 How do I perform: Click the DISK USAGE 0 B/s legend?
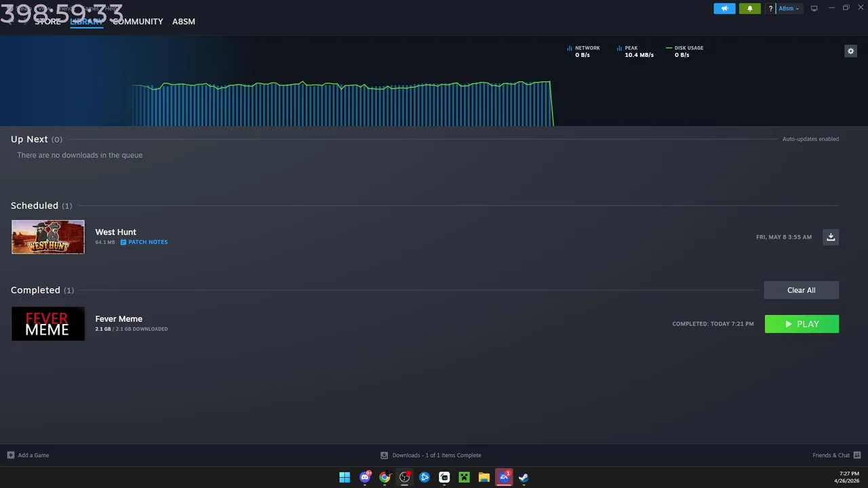tap(685, 52)
